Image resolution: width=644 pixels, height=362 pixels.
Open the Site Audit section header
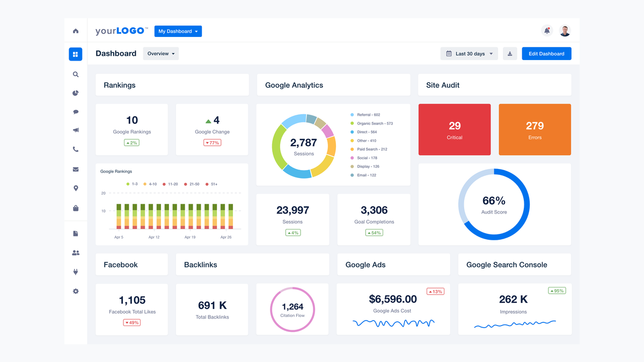(x=495, y=85)
